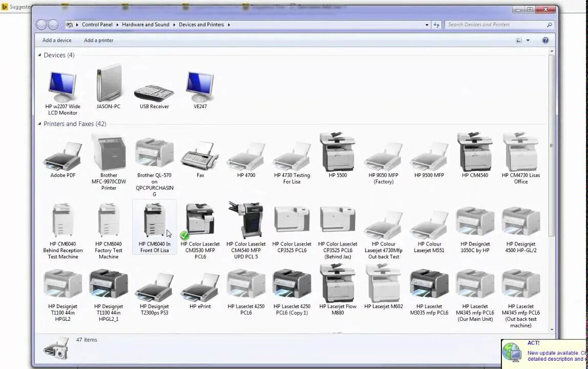Click the Back navigation button
Screen dimensions: 588x369
(41, 25)
